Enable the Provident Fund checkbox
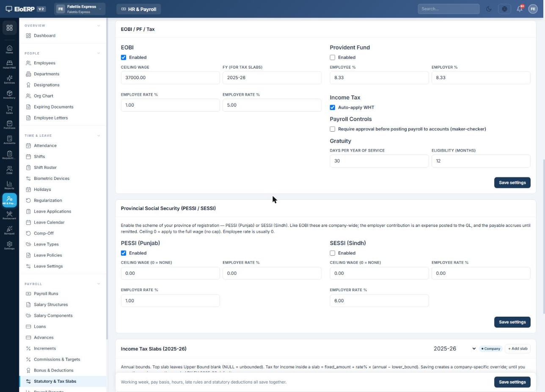 click(x=333, y=58)
